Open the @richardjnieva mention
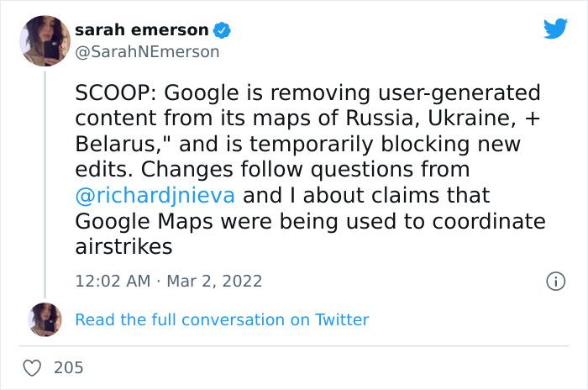The image size is (588, 390). (155, 196)
